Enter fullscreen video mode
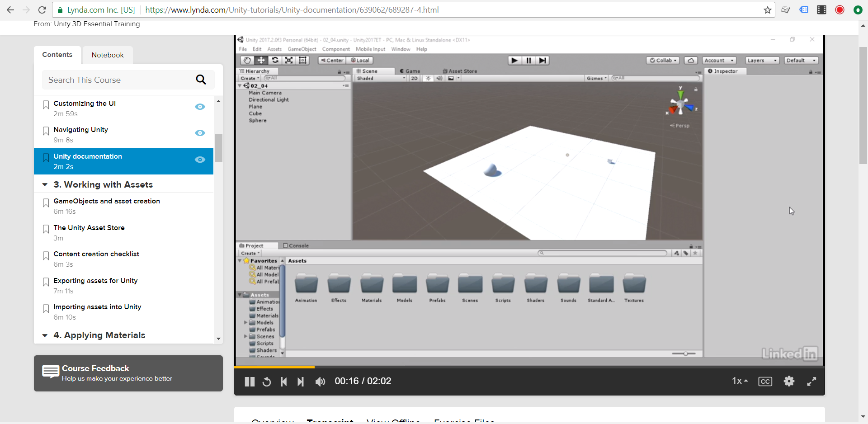Screen dimensions: 868x424 (811, 382)
